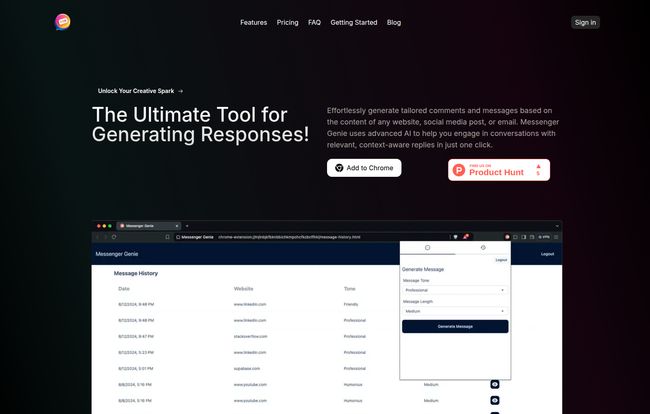Open the Message Length dropdown
650x414 pixels.
tap(455, 311)
